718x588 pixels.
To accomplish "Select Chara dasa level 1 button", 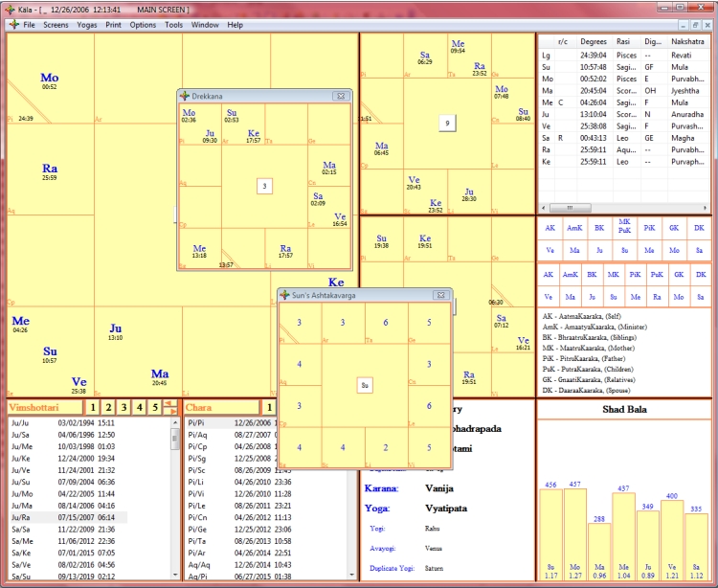I will (x=269, y=407).
